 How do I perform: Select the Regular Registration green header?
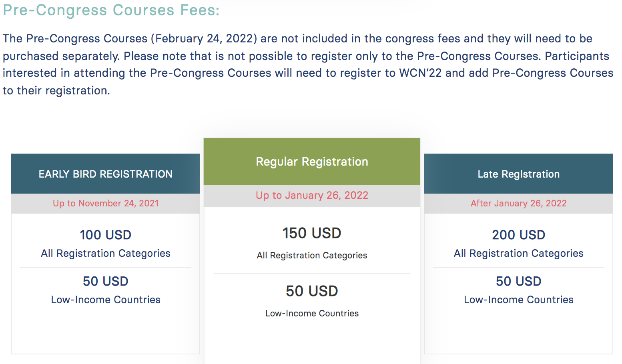click(312, 161)
